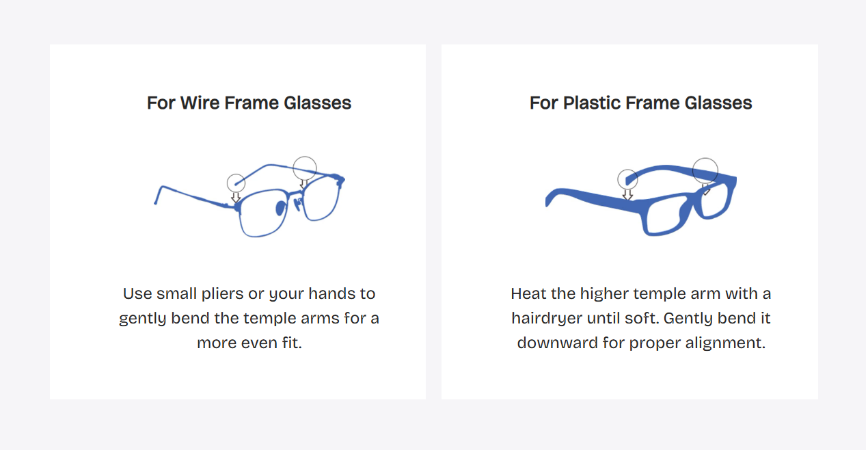Image resolution: width=868 pixels, height=450 pixels.
Task: Click down arrow below small plastic-frame circle
Action: (x=627, y=195)
